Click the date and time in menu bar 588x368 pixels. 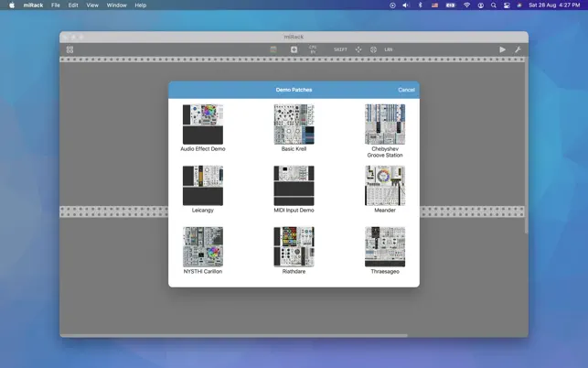pyautogui.click(x=554, y=5)
